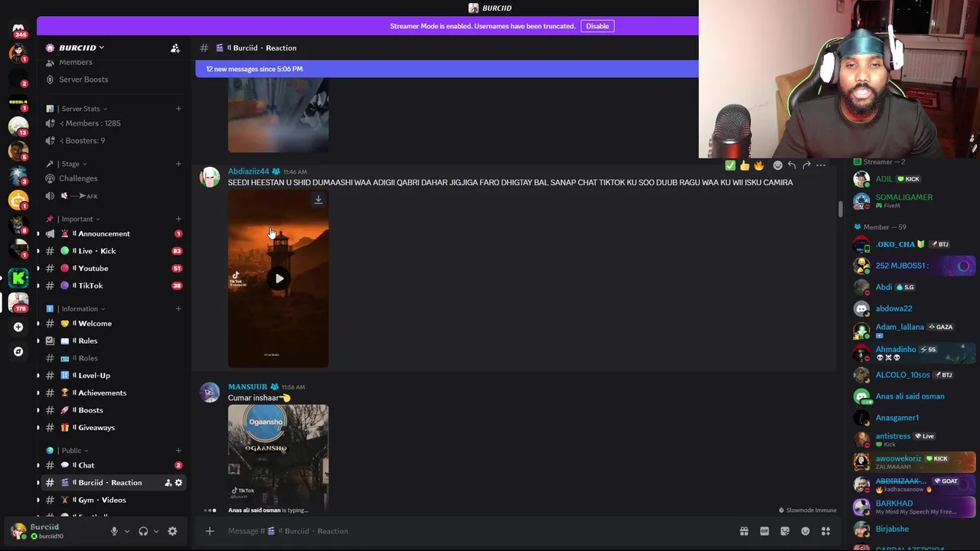
Task: Open the sticker picker
Action: point(785,531)
